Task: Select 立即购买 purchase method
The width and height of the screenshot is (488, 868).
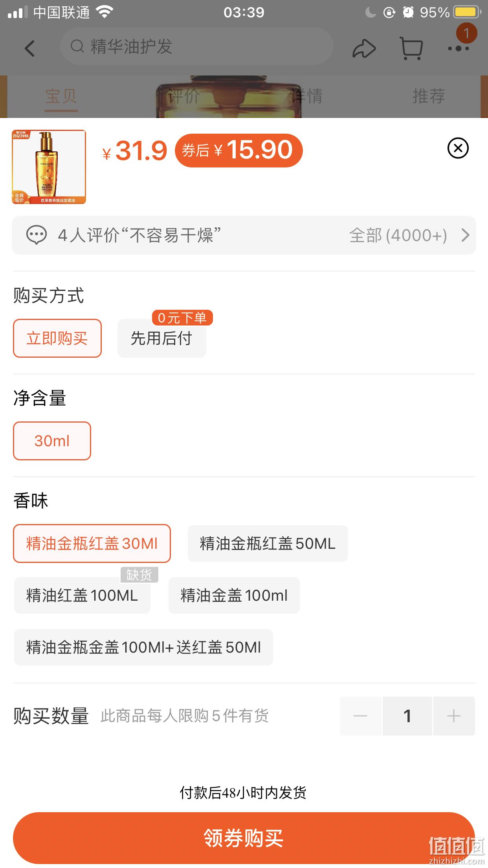Action: 57,338
